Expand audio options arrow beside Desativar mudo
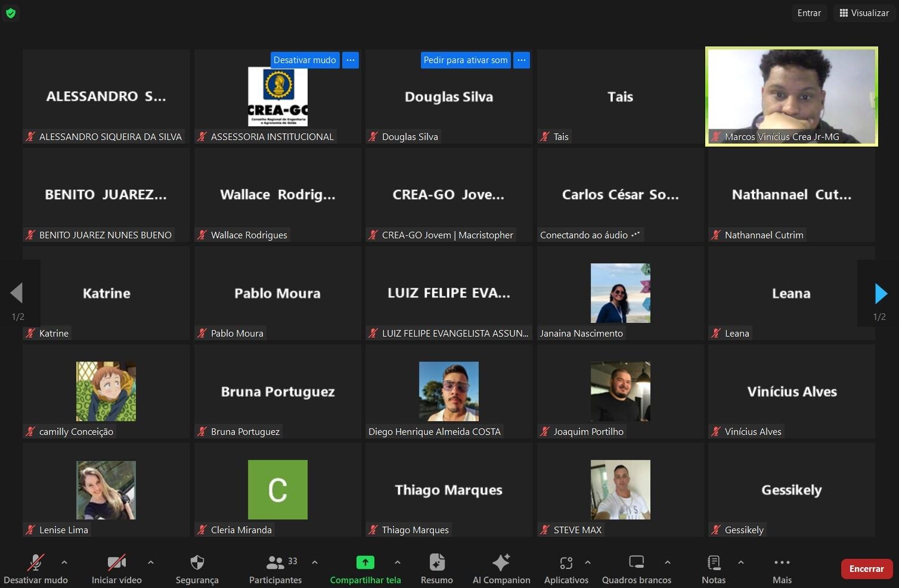Viewport: 899px width, 588px height. (x=64, y=562)
